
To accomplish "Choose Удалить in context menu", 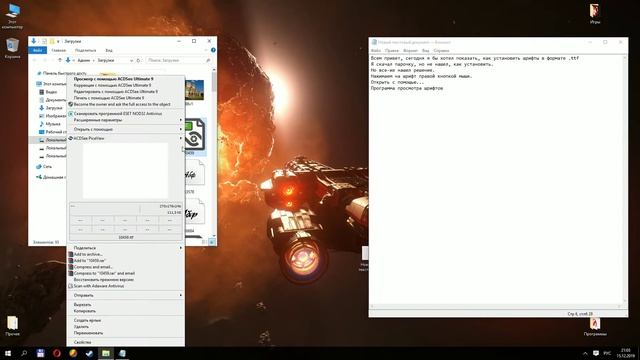I will [x=126, y=327].
